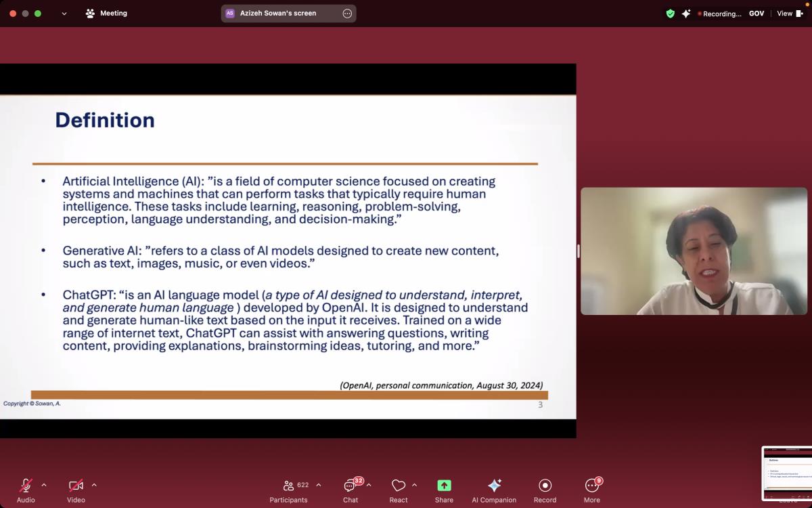Click the green encryption shield icon

pyautogui.click(x=671, y=14)
